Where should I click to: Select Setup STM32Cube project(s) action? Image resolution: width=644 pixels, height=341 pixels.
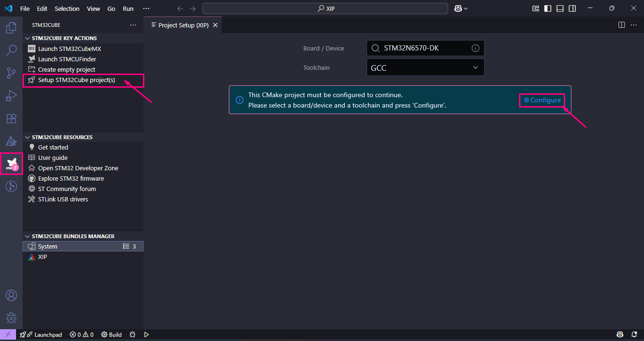pyautogui.click(x=76, y=80)
